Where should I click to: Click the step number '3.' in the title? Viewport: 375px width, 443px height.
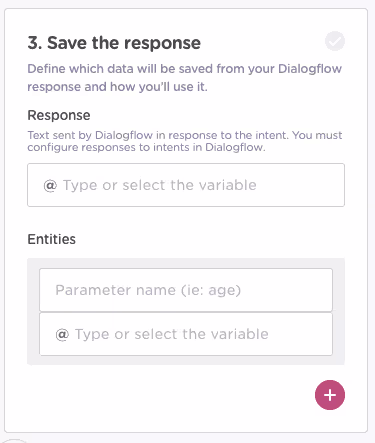point(35,43)
